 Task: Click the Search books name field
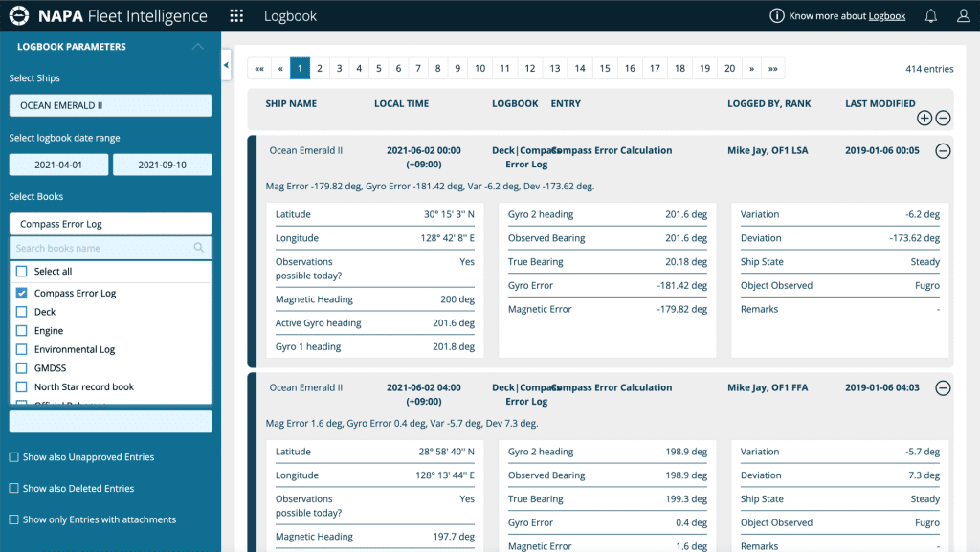click(x=103, y=248)
